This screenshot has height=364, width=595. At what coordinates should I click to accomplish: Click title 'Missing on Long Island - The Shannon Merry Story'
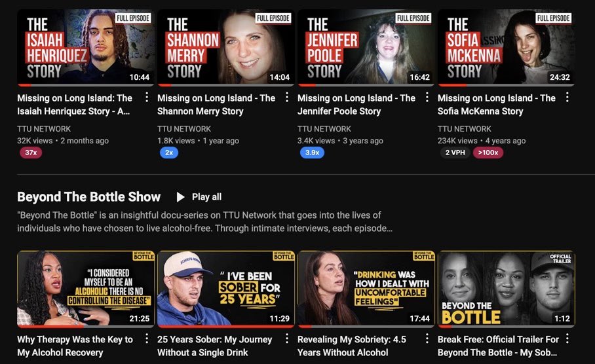216,105
